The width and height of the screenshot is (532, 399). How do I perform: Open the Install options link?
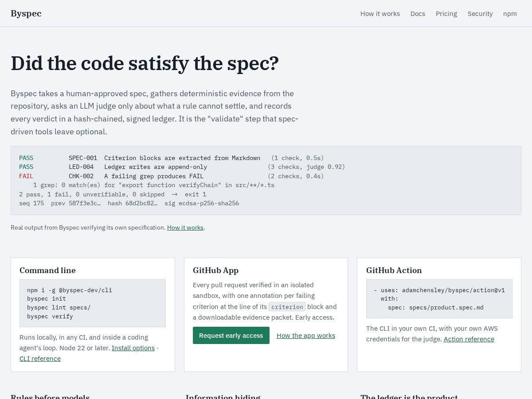point(133,348)
